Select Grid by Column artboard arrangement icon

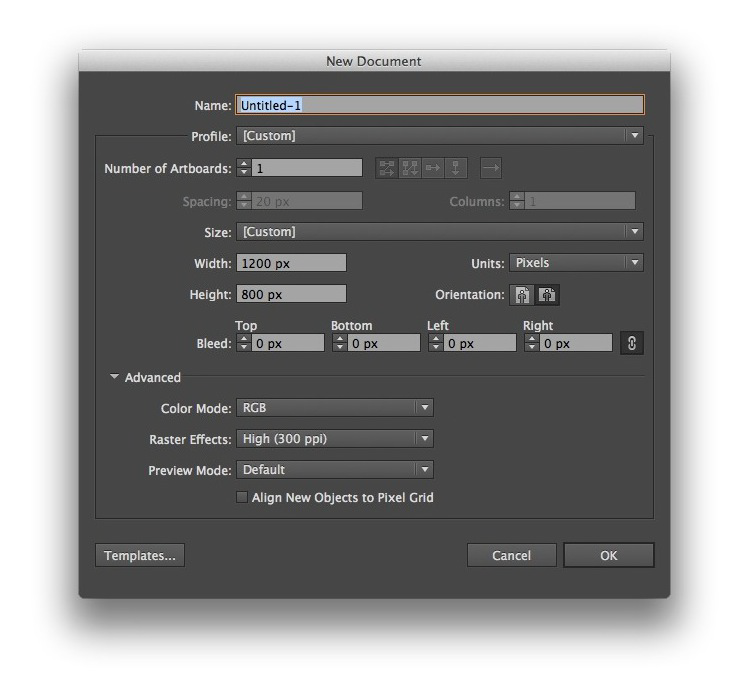[x=410, y=169]
